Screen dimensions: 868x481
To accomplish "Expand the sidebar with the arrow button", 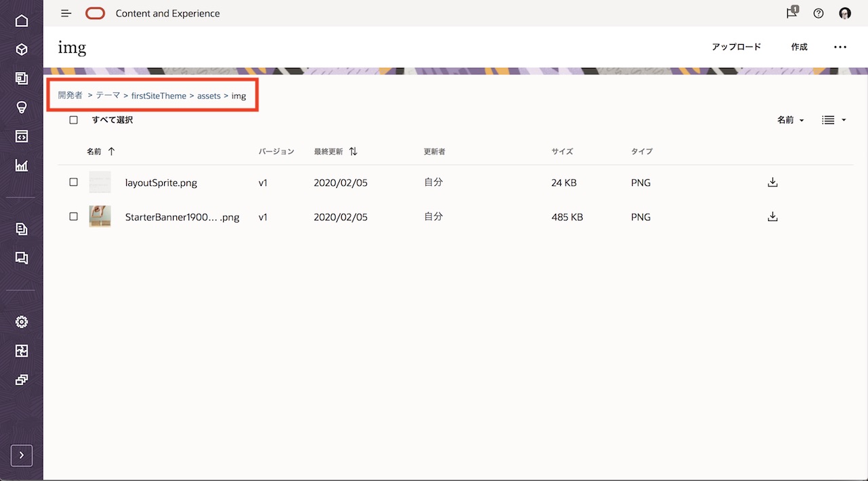I will click(x=22, y=455).
